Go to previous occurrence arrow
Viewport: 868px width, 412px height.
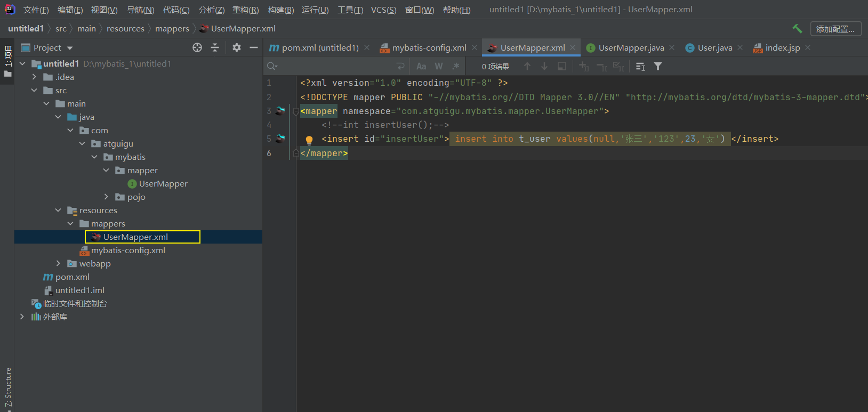(x=527, y=66)
